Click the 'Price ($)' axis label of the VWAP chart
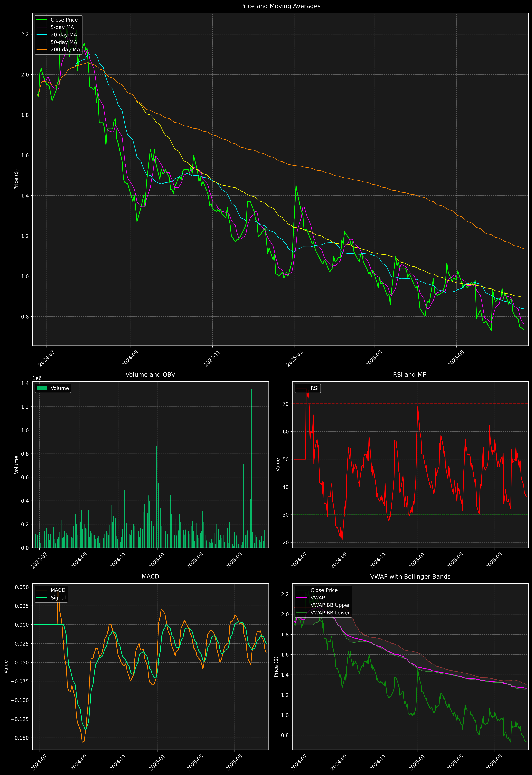The image size is (532, 775). (276, 667)
